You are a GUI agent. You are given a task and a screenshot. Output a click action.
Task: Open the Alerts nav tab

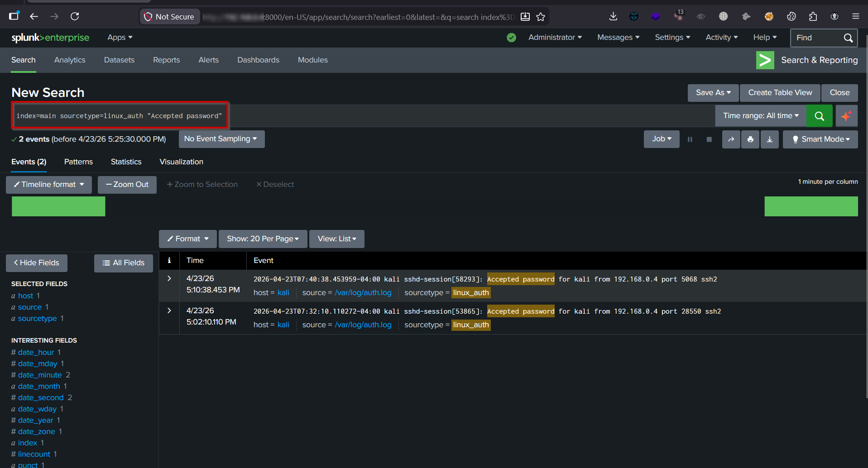click(x=209, y=60)
